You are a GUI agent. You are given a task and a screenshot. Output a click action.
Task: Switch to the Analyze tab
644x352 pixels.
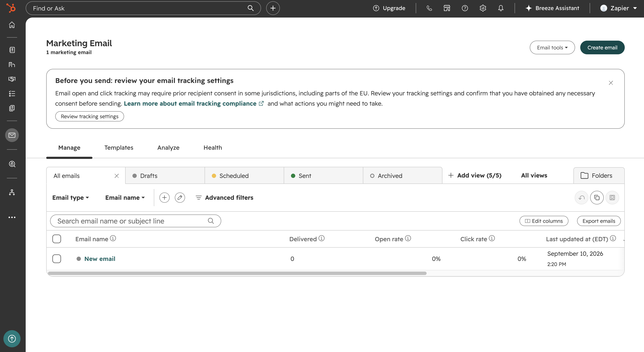pyautogui.click(x=168, y=148)
